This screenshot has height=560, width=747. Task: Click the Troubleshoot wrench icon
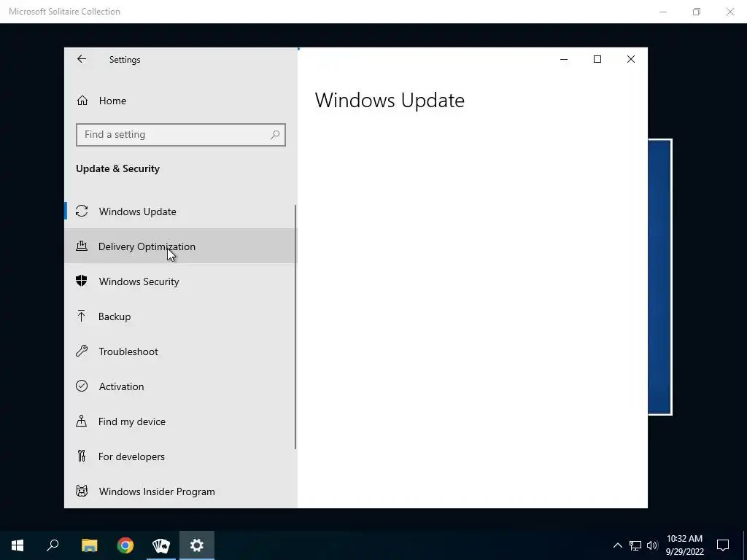(82, 351)
